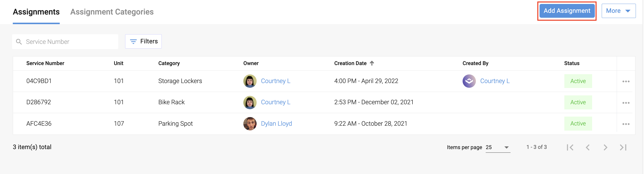Switch to the Assignment Categories tab
This screenshot has width=644, height=174.
tap(112, 12)
